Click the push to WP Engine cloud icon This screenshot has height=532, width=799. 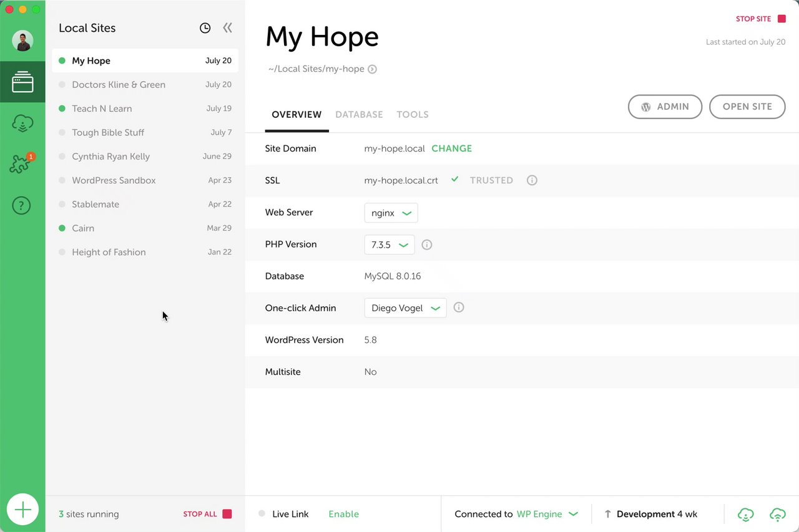pos(777,514)
